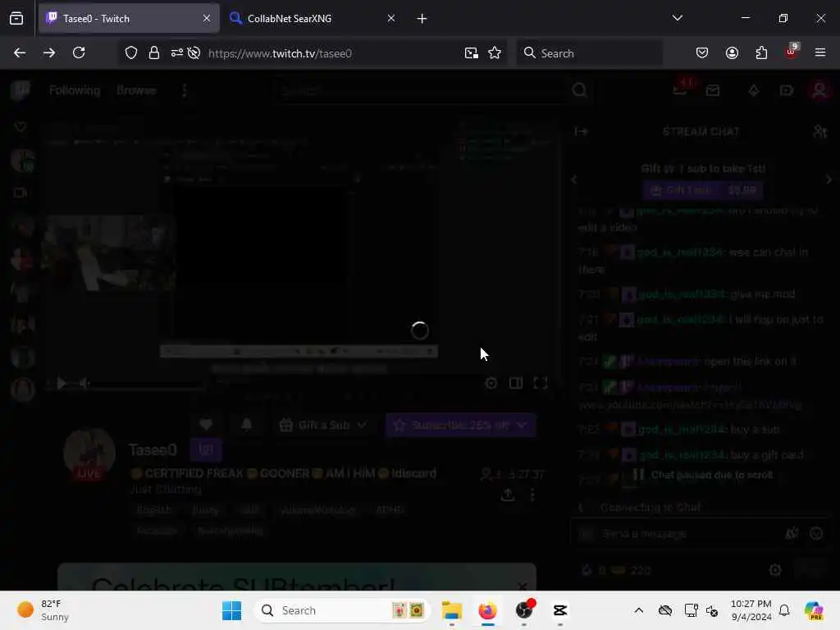Open the Get Bits diamond icon
Viewport: 840px width, 630px height.
pos(754,90)
